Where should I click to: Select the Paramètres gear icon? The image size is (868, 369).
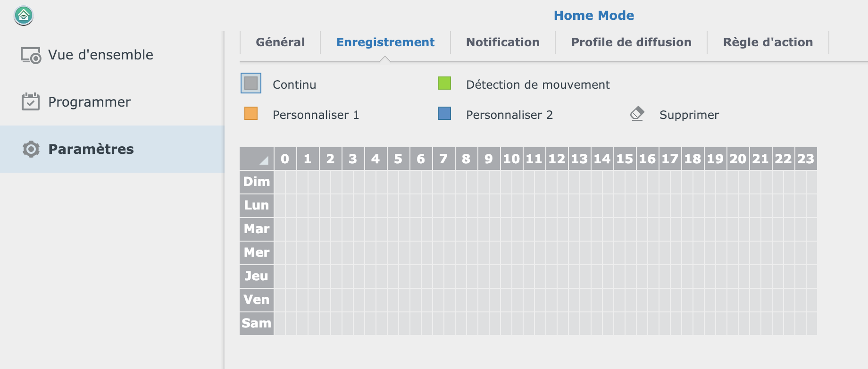31,149
